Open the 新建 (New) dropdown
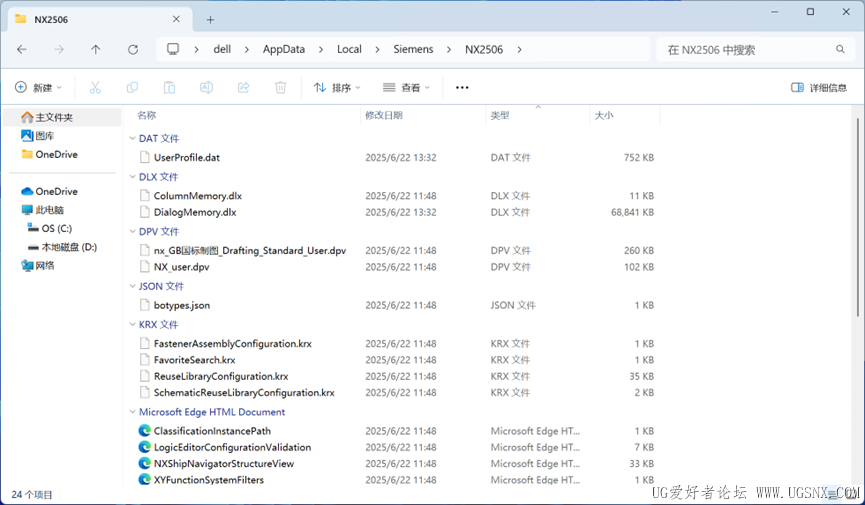Screen dimensions: 865x505 38,87
